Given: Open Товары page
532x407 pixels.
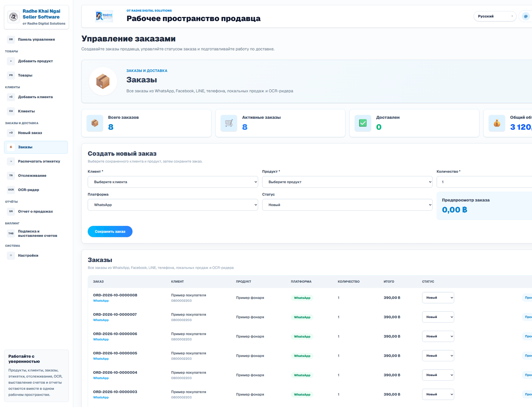Looking at the screenshot, I should tap(36, 75).
